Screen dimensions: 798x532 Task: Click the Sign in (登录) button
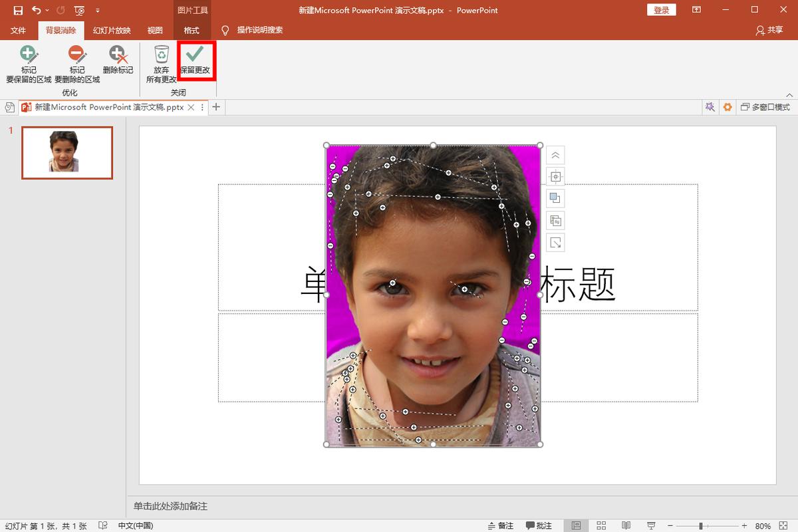click(661, 10)
